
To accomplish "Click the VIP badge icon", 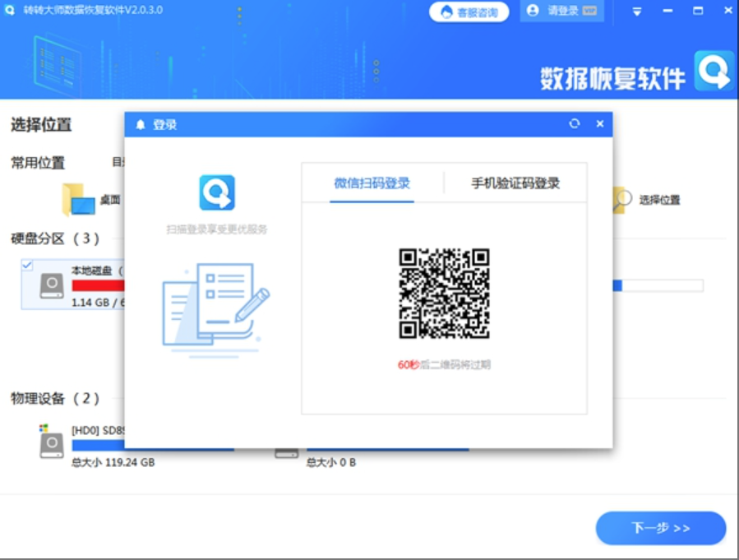I will click(x=589, y=11).
